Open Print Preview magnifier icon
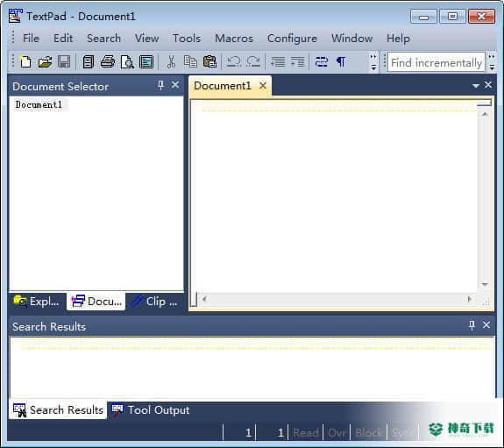 pos(127,61)
